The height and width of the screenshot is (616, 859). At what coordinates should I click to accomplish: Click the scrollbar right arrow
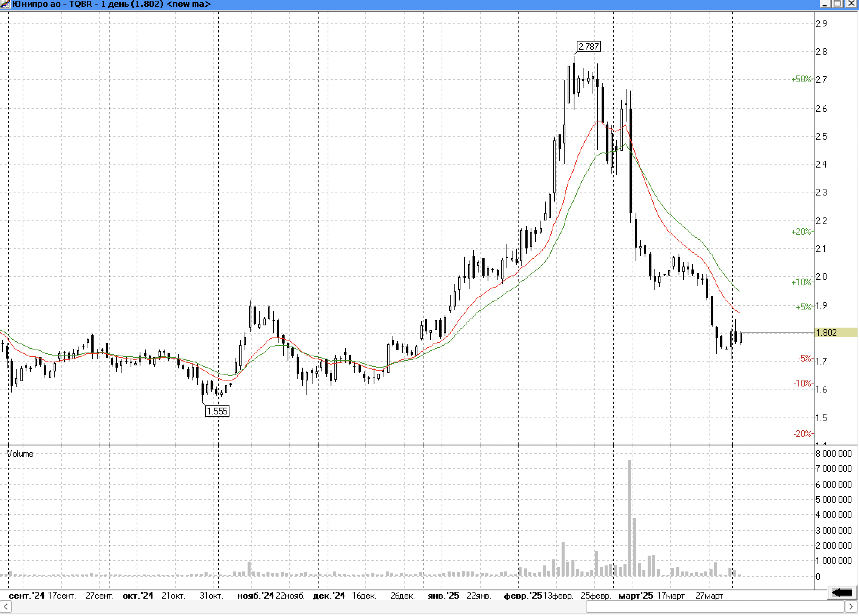tap(851, 607)
